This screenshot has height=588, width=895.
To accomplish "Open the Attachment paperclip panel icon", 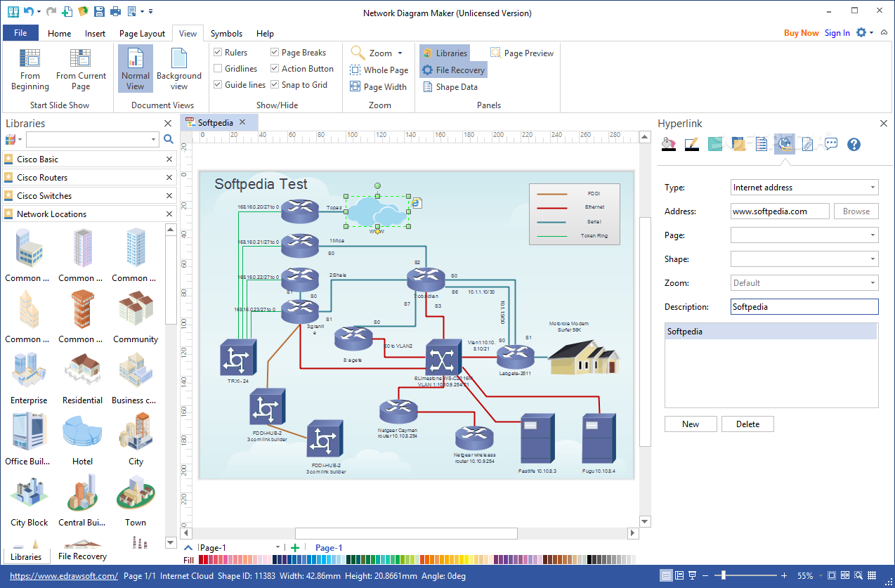I will point(807,145).
